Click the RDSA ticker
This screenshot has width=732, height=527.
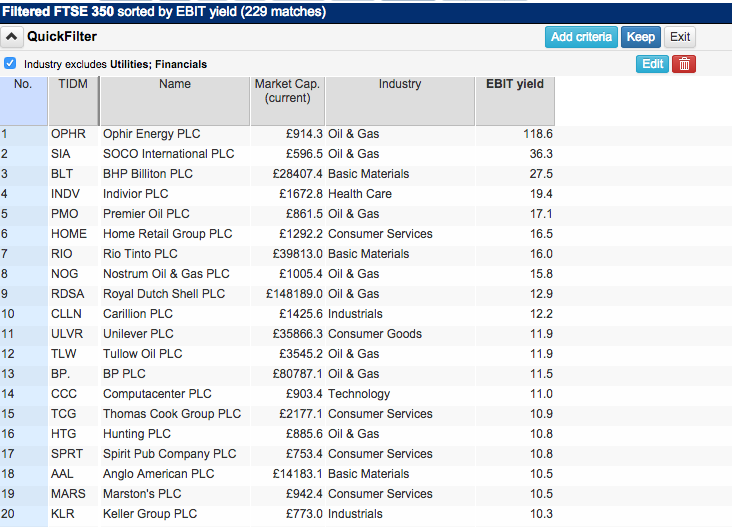(x=68, y=294)
